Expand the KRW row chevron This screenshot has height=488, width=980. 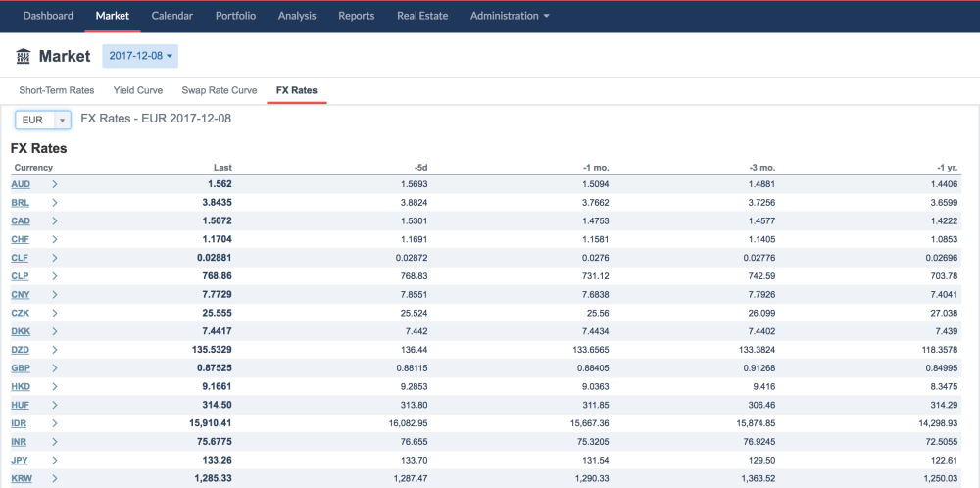[x=55, y=478]
